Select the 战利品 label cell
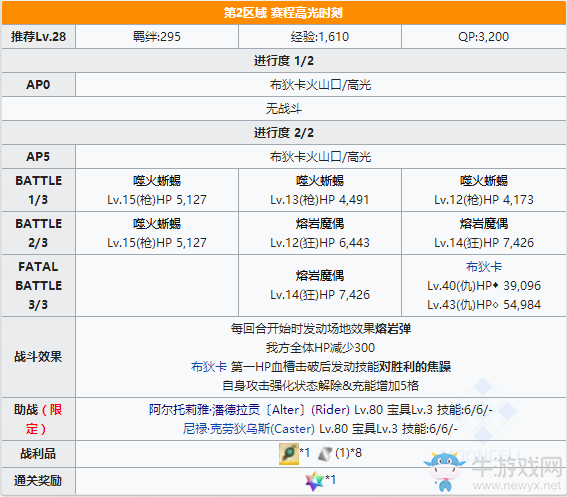This screenshot has height=497, width=567. (38, 454)
